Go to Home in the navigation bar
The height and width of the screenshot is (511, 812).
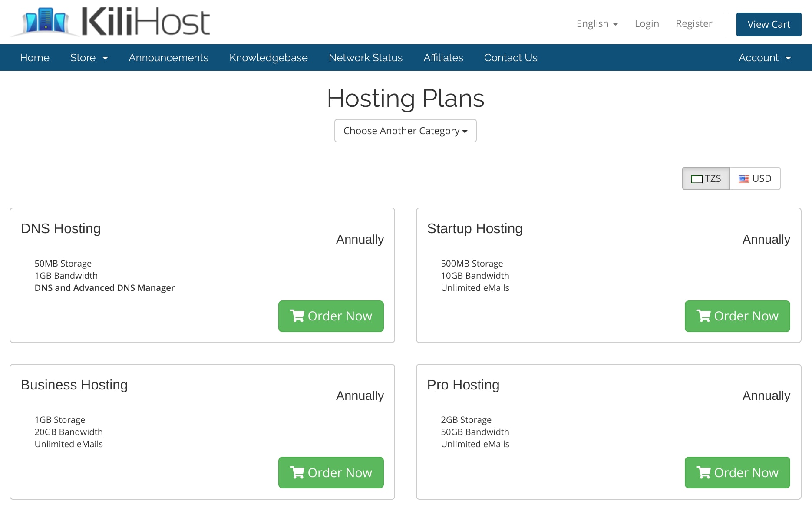(x=35, y=58)
